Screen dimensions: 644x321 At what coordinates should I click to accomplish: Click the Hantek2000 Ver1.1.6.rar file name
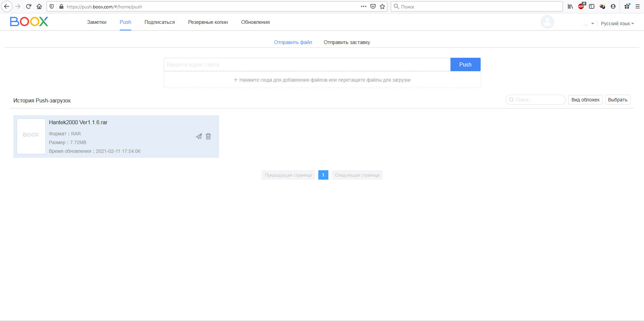tap(78, 123)
